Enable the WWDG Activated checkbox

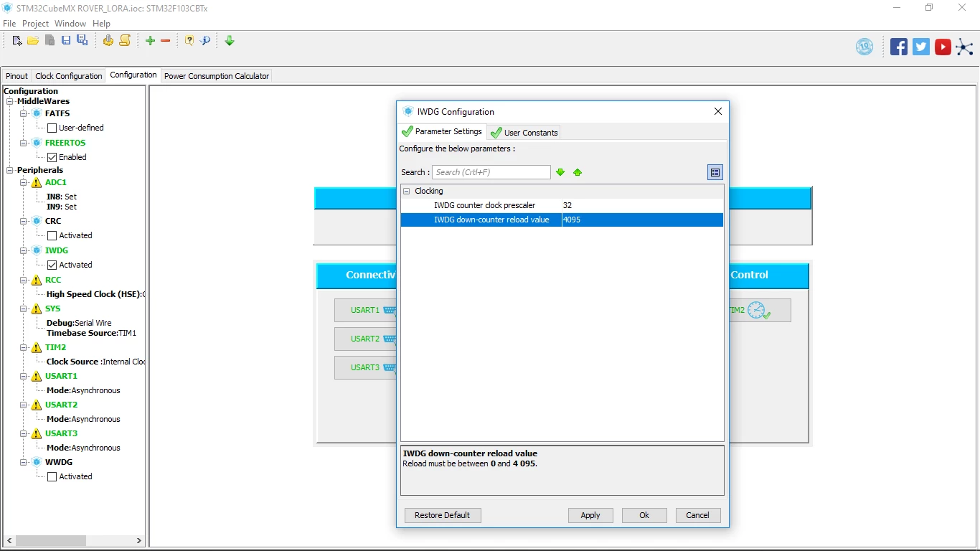[x=52, y=477]
